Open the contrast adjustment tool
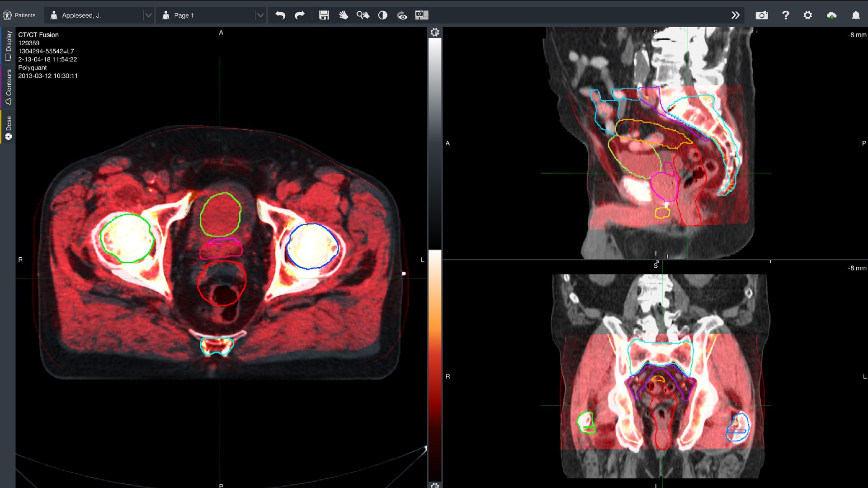Image resolution: width=868 pixels, height=488 pixels. (x=382, y=15)
